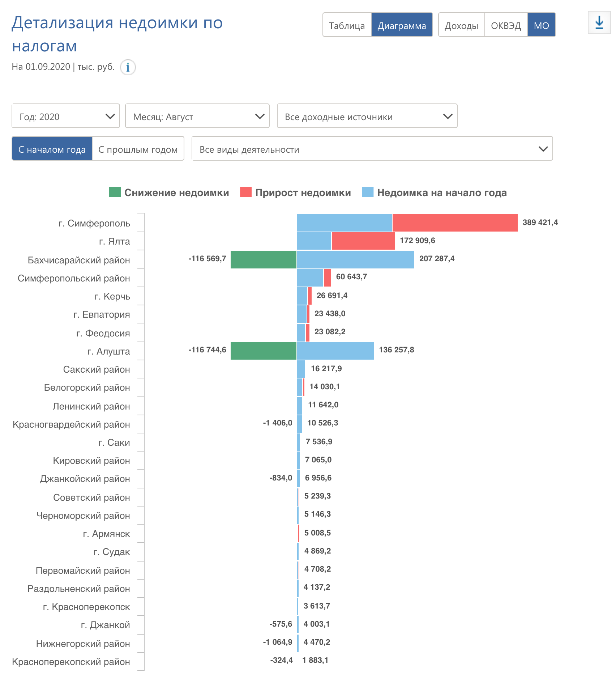The image size is (616, 678).
Task: Expand 'Все виды деятельности' dropdown
Action: click(x=372, y=149)
